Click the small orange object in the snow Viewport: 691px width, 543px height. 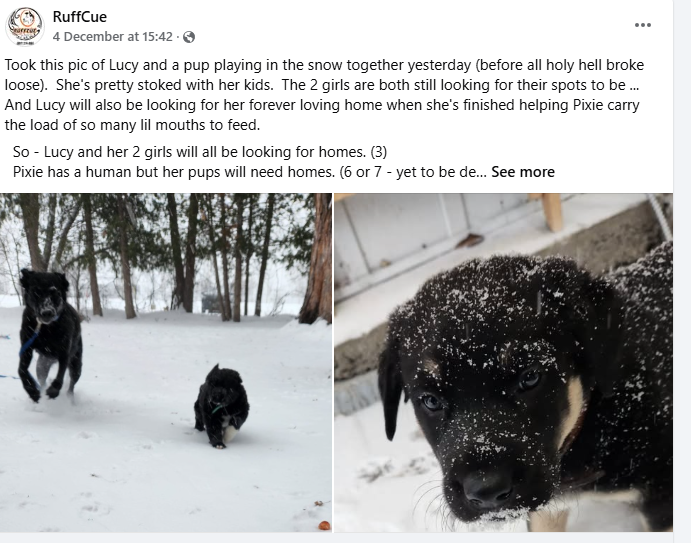coord(322,524)
